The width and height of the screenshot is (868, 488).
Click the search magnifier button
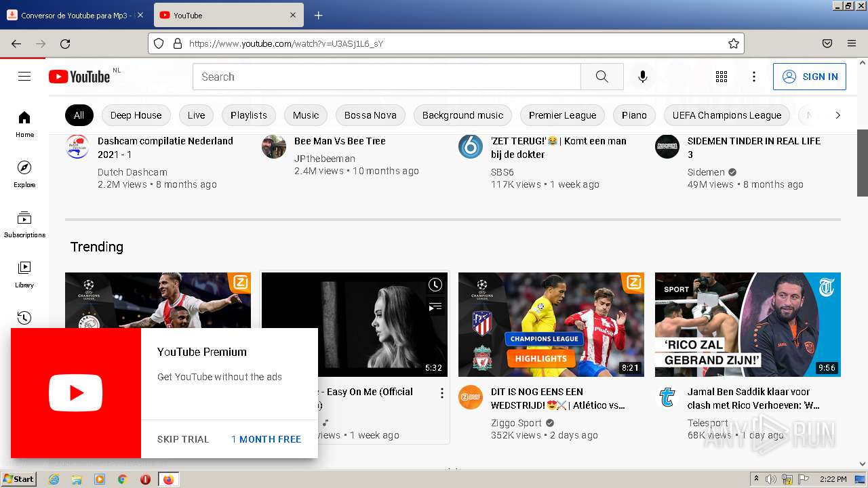pos(602,77)
